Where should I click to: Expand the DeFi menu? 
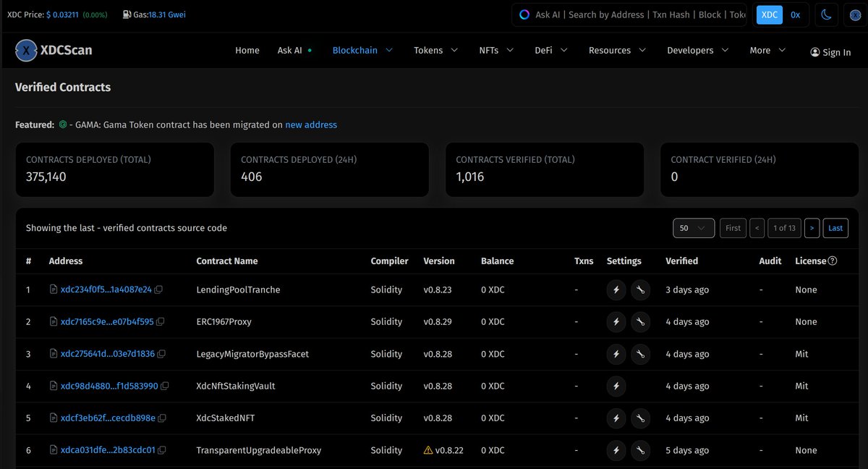pos(551,51)
